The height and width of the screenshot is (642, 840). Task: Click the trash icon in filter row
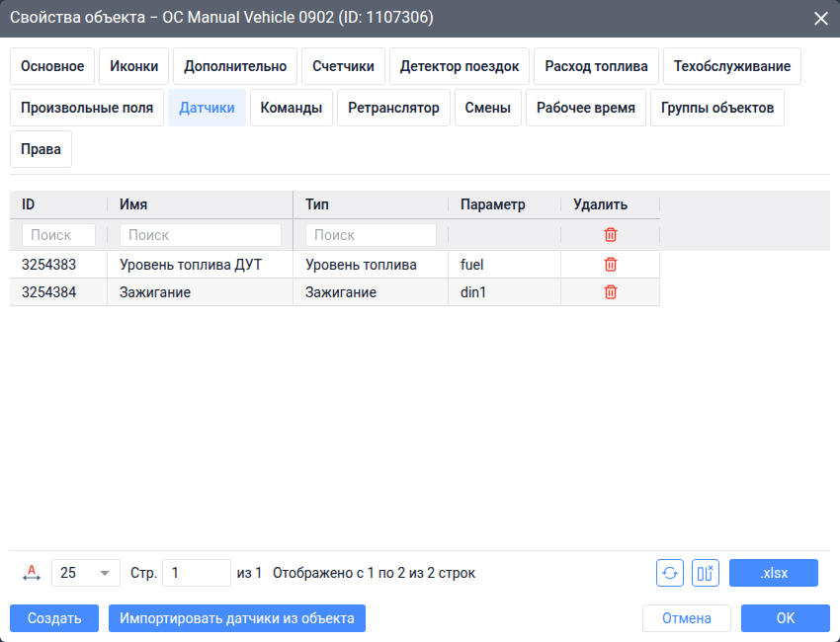point(610,235)
